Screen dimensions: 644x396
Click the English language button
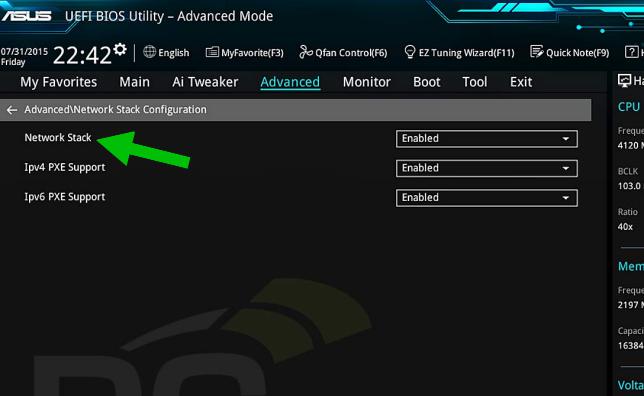pyautogui.click(x=174, y=53)
